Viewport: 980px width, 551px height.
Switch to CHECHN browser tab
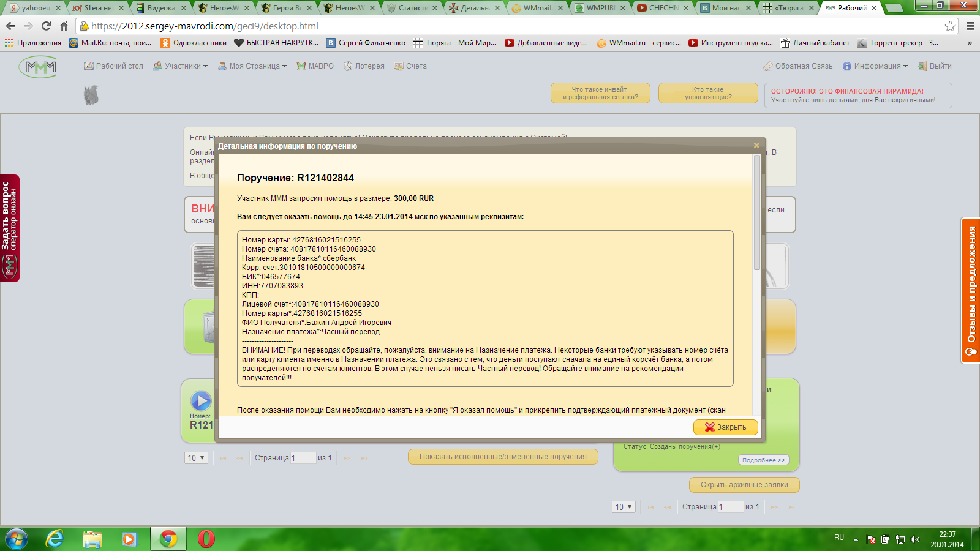click(663, 8)
